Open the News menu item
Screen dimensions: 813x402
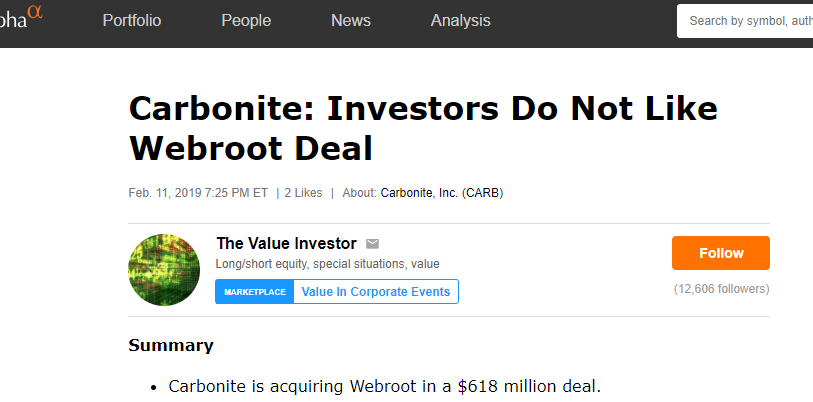(351, 21)
